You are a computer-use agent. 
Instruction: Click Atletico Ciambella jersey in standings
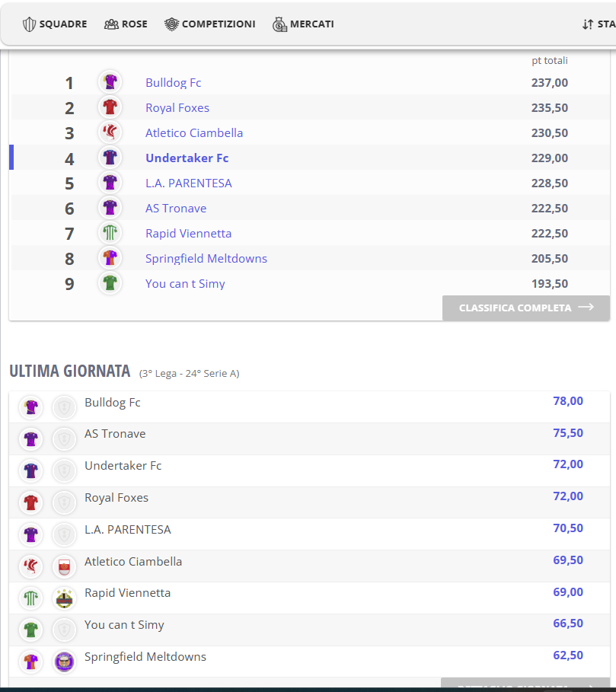(x=110, y=132)
